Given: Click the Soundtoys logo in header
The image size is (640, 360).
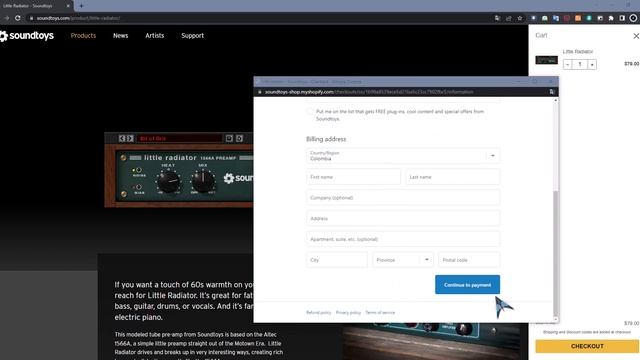Looking at the screenshot, I should [x=27, y=36].
